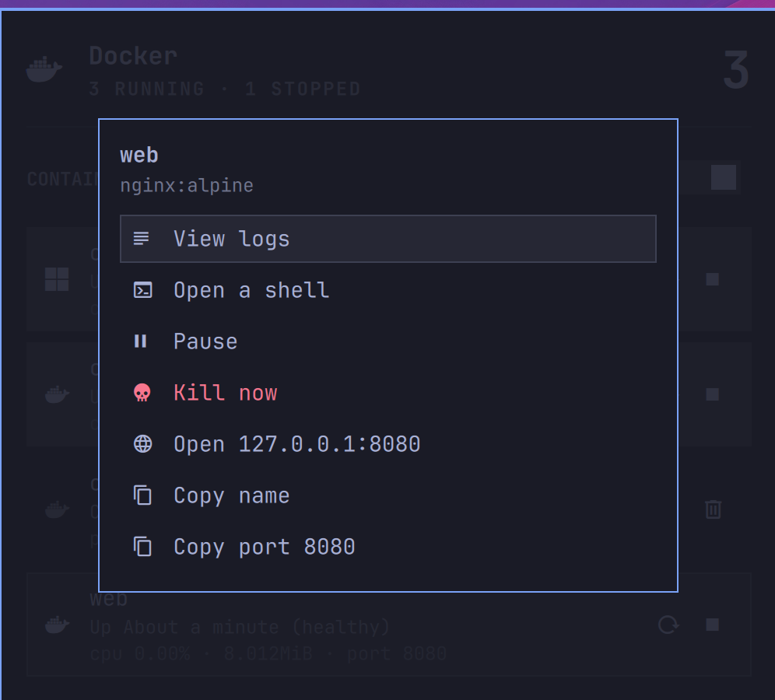Click the whale icon of web row

point(57,625)
